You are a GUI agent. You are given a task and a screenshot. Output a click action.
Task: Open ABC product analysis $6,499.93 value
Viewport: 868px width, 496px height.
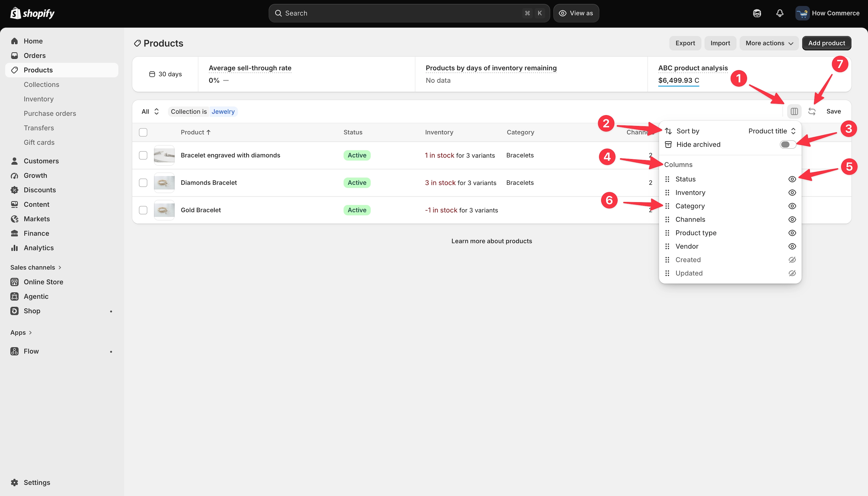(x=678, y=81)
